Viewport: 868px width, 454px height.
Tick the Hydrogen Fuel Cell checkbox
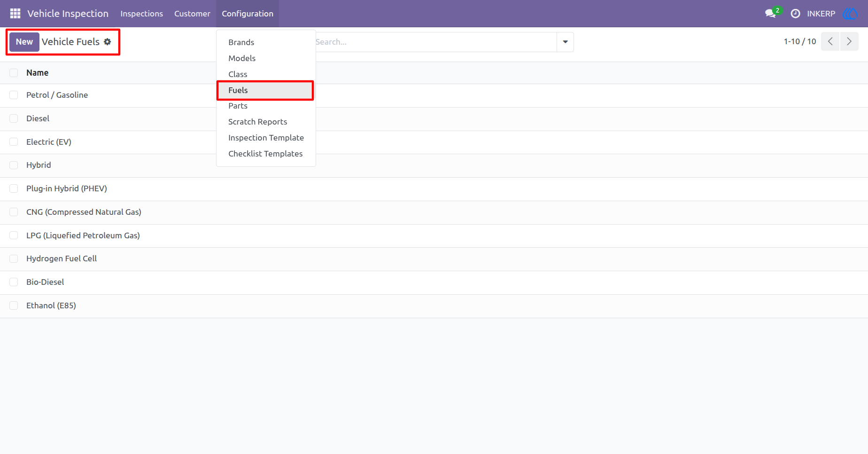coord(14,258)
